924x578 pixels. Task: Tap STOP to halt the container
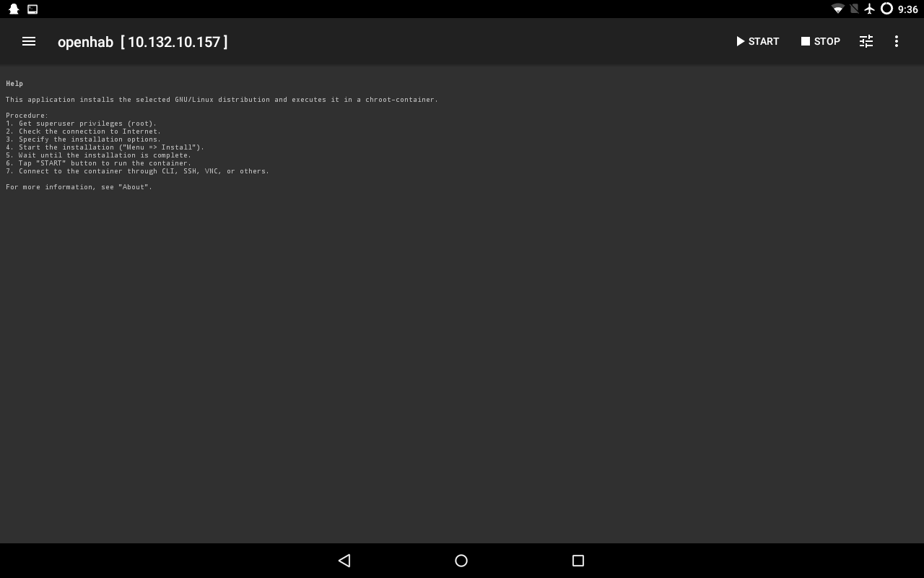click(x=820, y=41)
